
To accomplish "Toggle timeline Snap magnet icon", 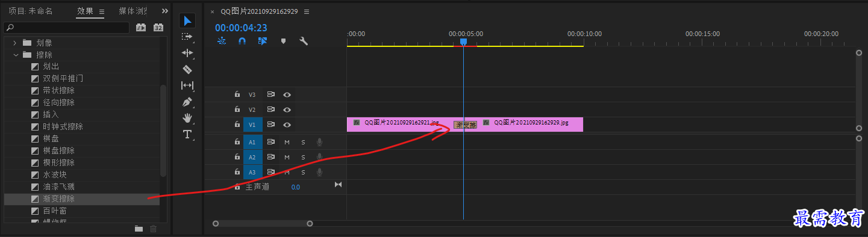I will point(242,42).
